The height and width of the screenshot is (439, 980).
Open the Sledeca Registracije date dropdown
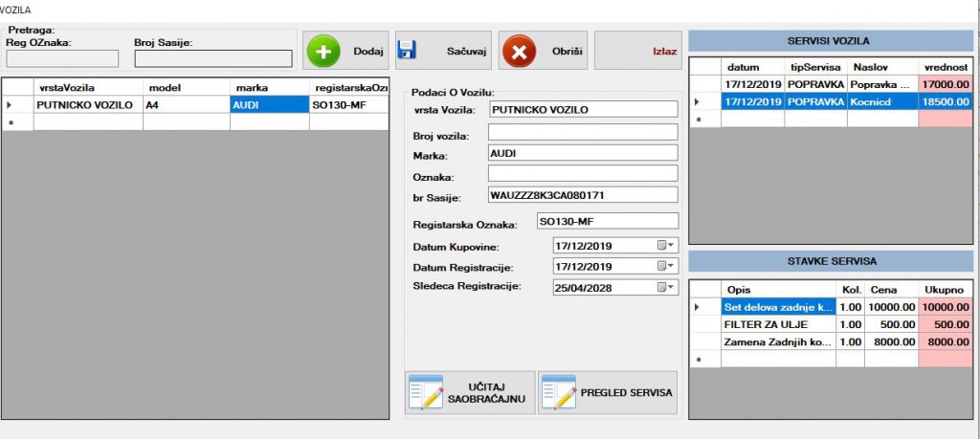pos(665,287)
